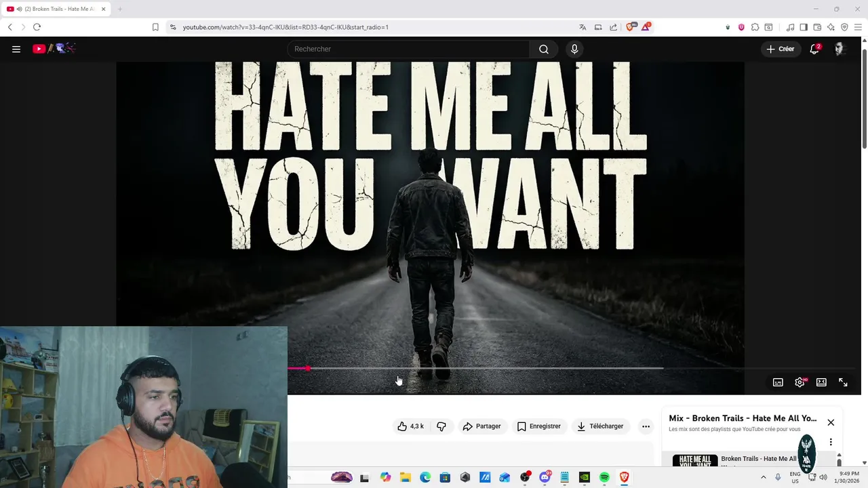Screen dimensions: 868x488
Task: Open the Mix playlist options menu
Action: pos(831,442)
